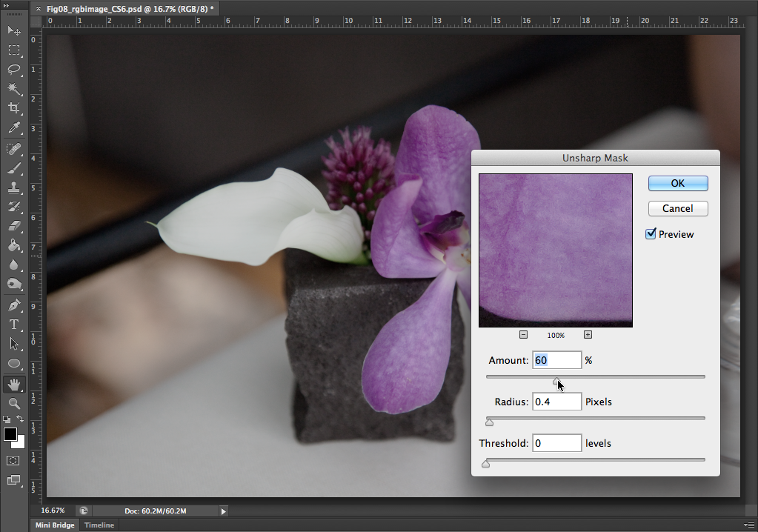Swap foreground and background colors
This screenshot has width=758, height=532.
click(21, 419)
